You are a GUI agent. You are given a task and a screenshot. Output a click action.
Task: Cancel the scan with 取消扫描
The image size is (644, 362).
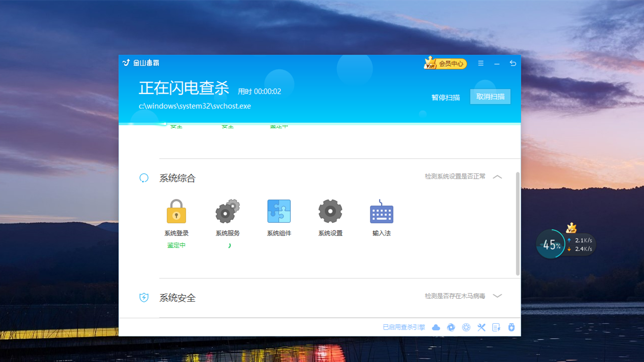coord(490,97)
